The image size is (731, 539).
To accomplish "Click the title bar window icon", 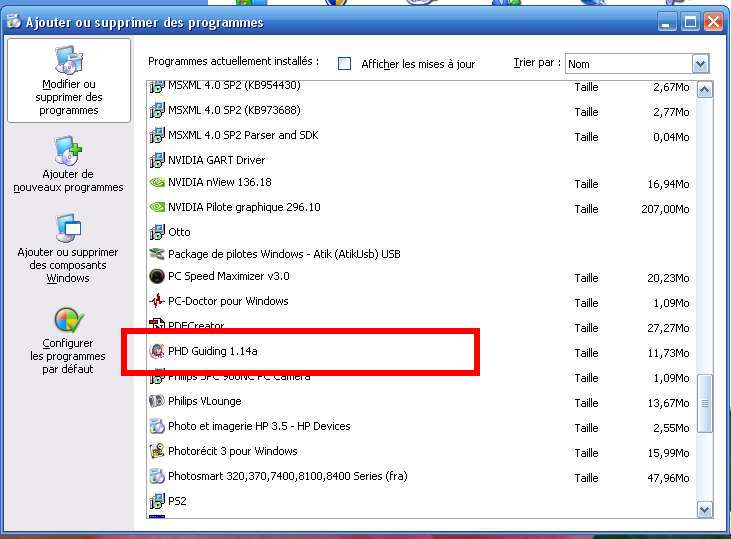I will point(14,21).
